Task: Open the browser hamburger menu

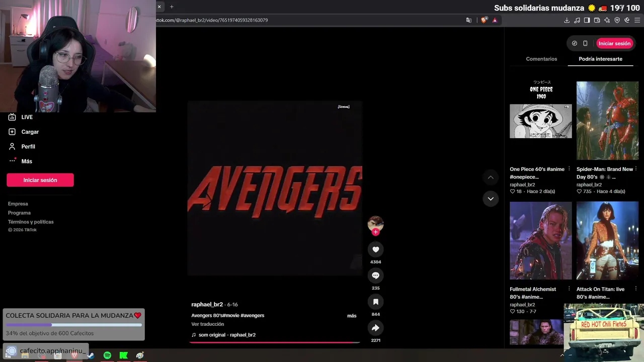Action: 637,20
